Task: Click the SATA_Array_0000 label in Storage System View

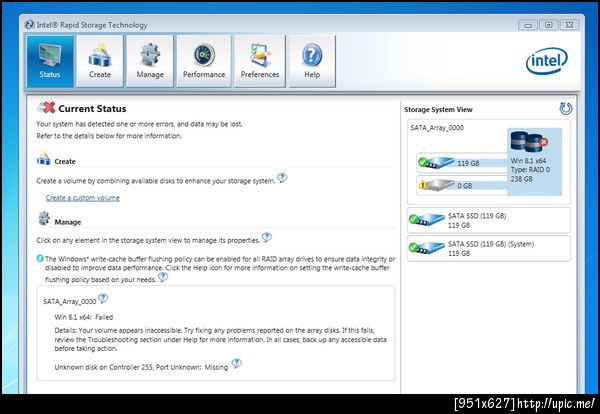Action: click(437, 128)
